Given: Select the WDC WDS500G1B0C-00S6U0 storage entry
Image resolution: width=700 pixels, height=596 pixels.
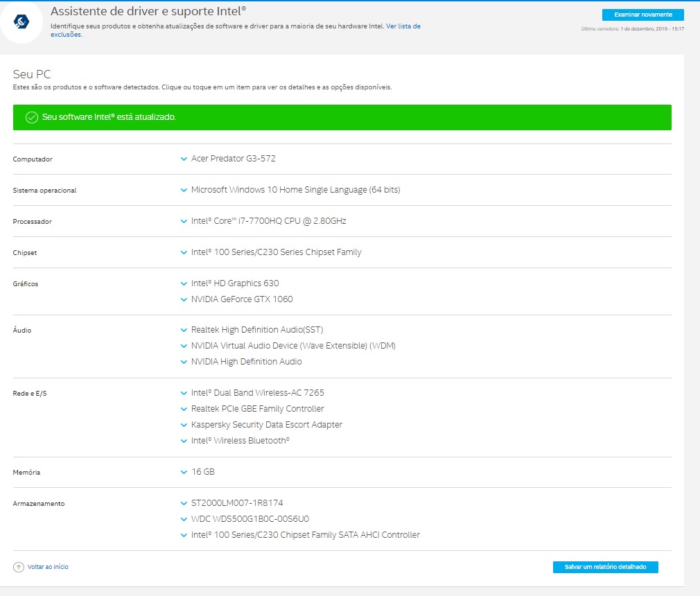Looking at the screenshot, I should (250, 519).
